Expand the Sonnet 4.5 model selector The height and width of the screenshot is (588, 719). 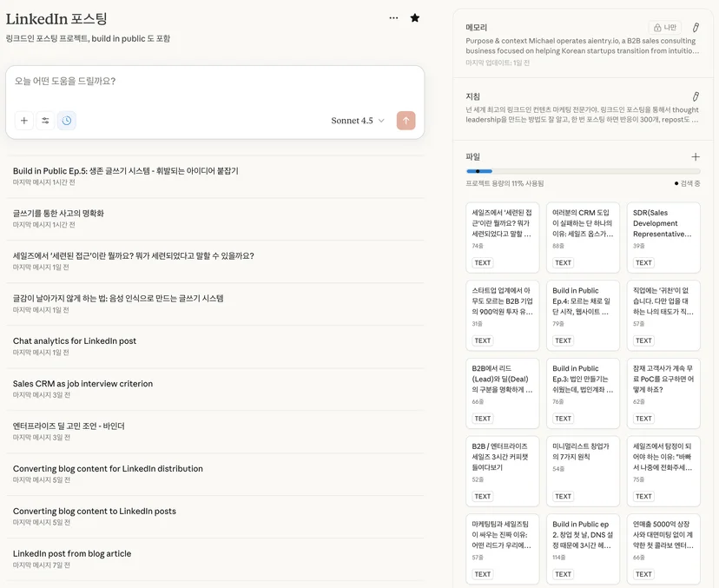click(358, 121)
